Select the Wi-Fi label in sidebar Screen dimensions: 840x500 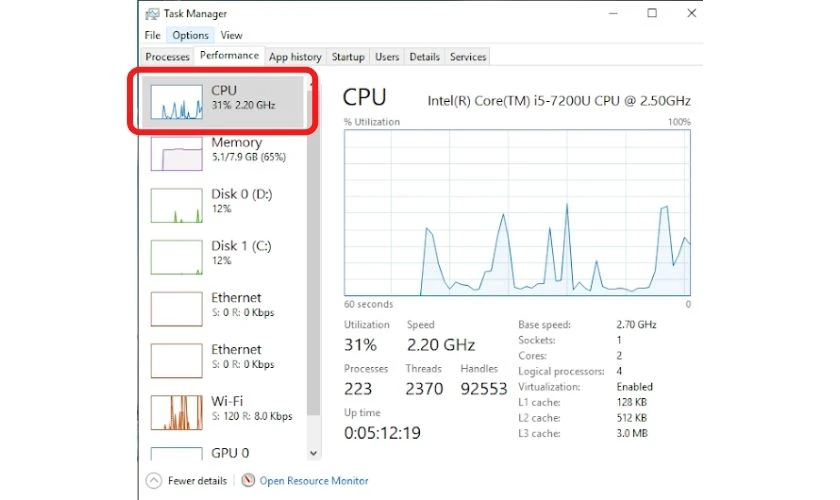pyautogui.click(x=227, y=401)
